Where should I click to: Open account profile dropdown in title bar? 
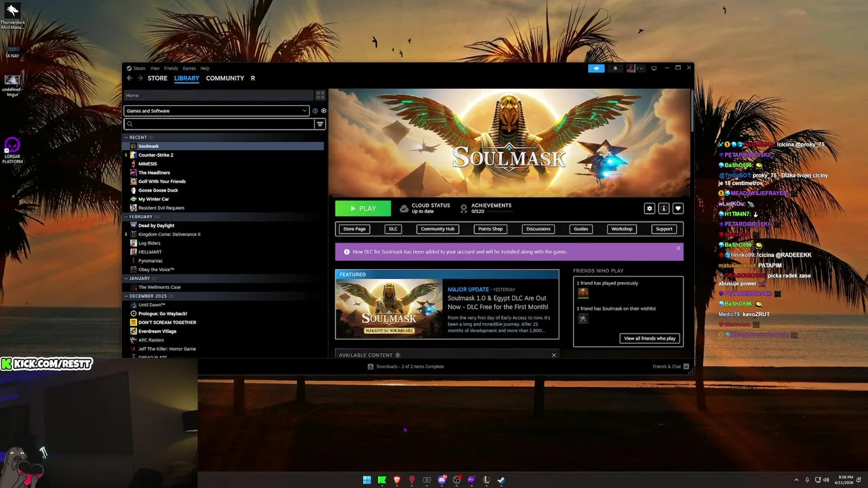tap(635, 68)
